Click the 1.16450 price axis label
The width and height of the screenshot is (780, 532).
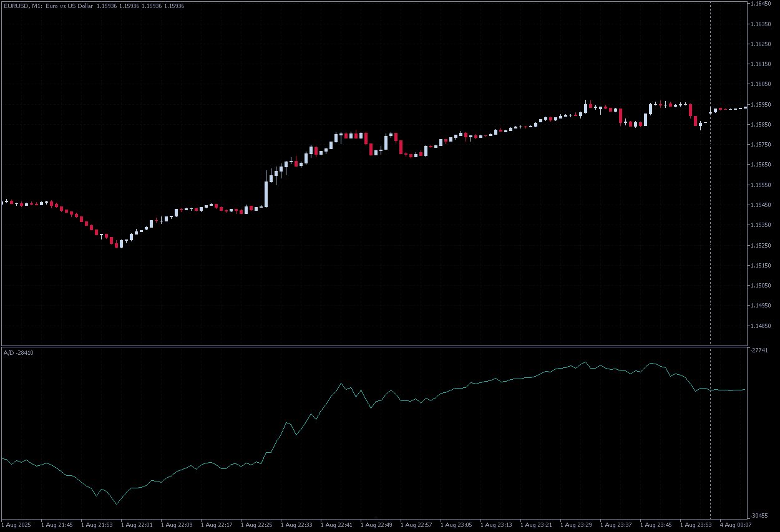tap(762, 4)
